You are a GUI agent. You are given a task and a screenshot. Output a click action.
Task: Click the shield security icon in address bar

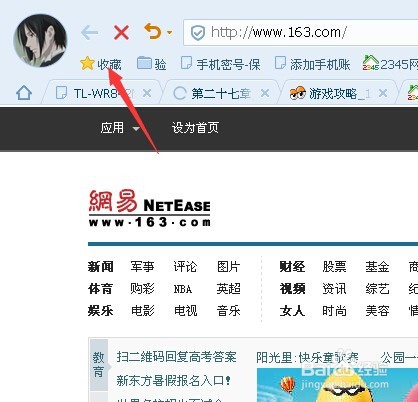(x=198, y=33)
